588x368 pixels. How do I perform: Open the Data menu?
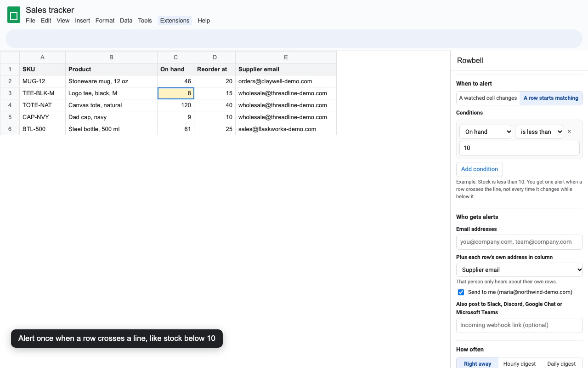pyautogui.click(x=126, y=20)
